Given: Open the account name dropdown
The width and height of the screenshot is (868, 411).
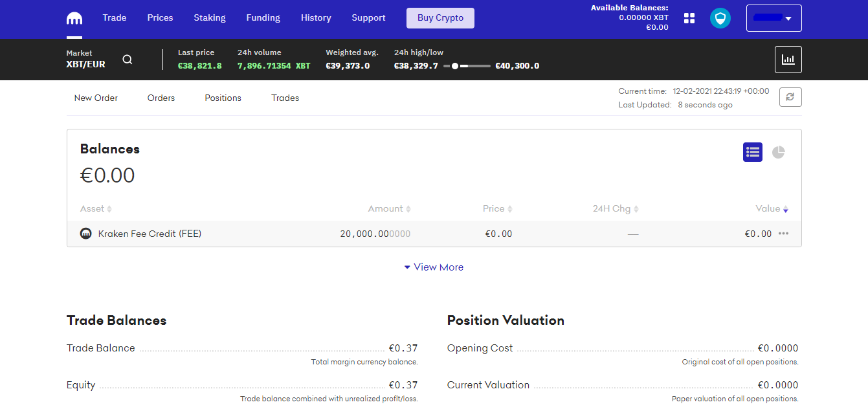Looking at the screenshot, I should point(773,18).
